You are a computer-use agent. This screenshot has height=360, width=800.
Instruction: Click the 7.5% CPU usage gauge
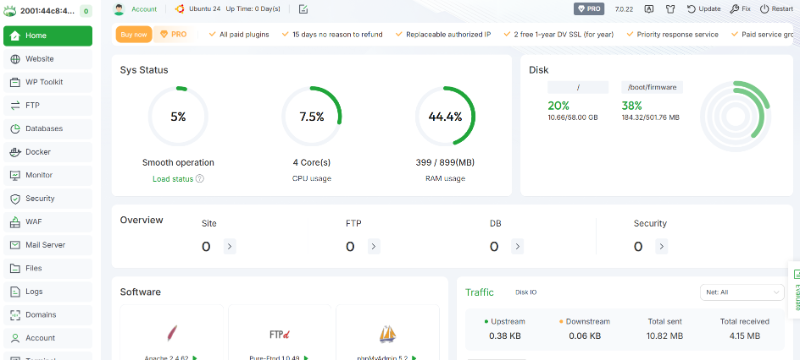312,117
